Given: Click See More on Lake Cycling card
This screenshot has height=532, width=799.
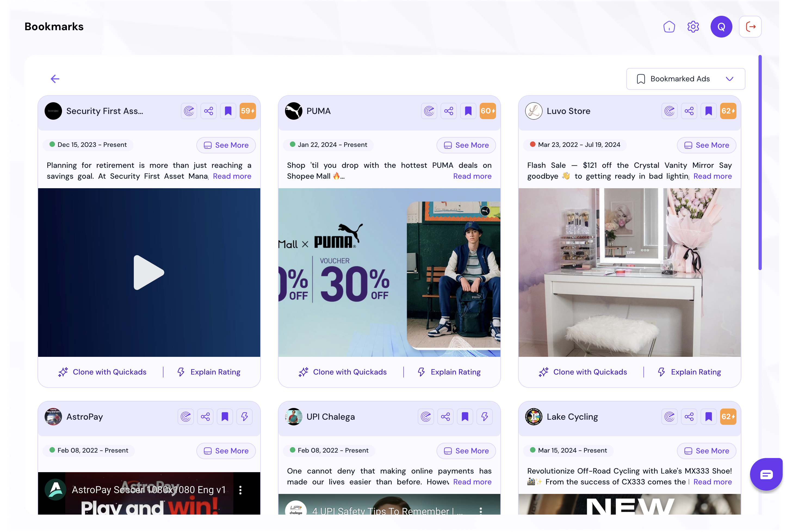Looking at the screenshot, I should 706,451.
